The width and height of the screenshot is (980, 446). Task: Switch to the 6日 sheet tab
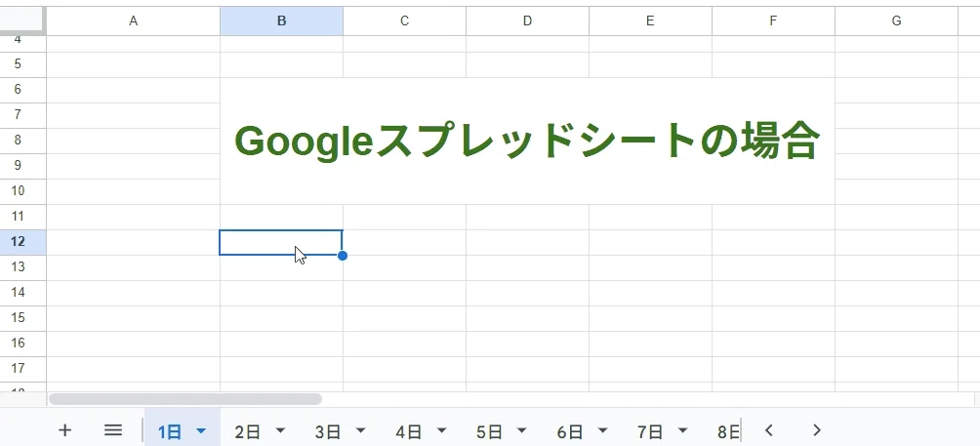point(569,431)
